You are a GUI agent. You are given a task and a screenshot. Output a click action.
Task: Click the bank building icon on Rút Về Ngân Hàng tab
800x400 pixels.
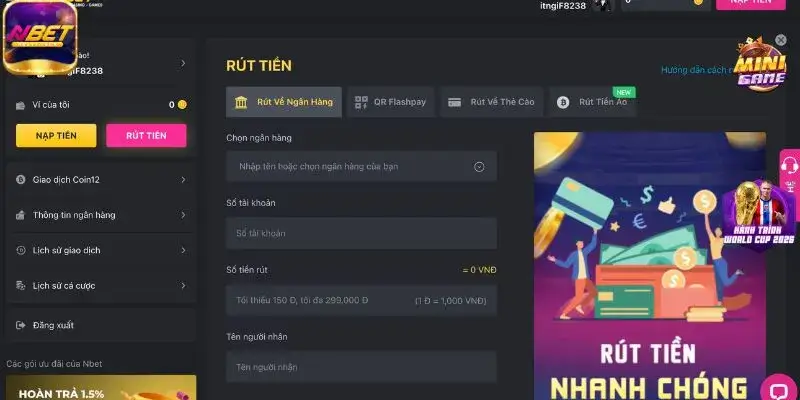241,102
